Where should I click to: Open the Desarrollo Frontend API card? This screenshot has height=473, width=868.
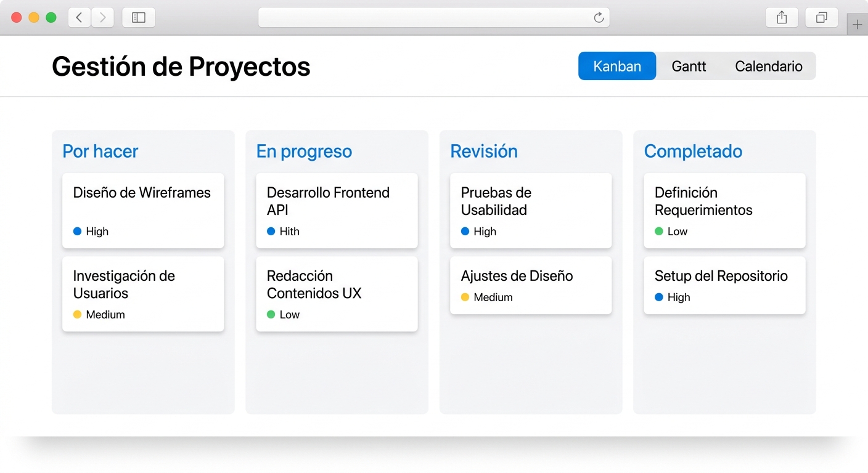click(x=337, y=209)
